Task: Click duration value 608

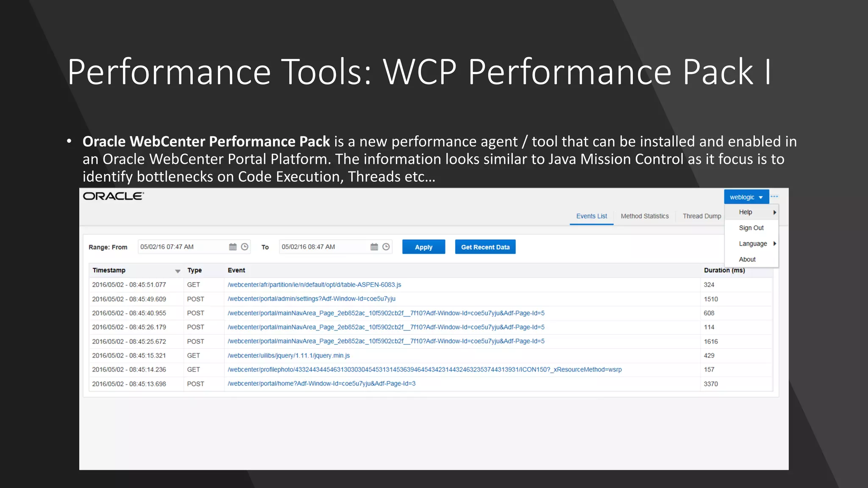Action: [709, 313]
